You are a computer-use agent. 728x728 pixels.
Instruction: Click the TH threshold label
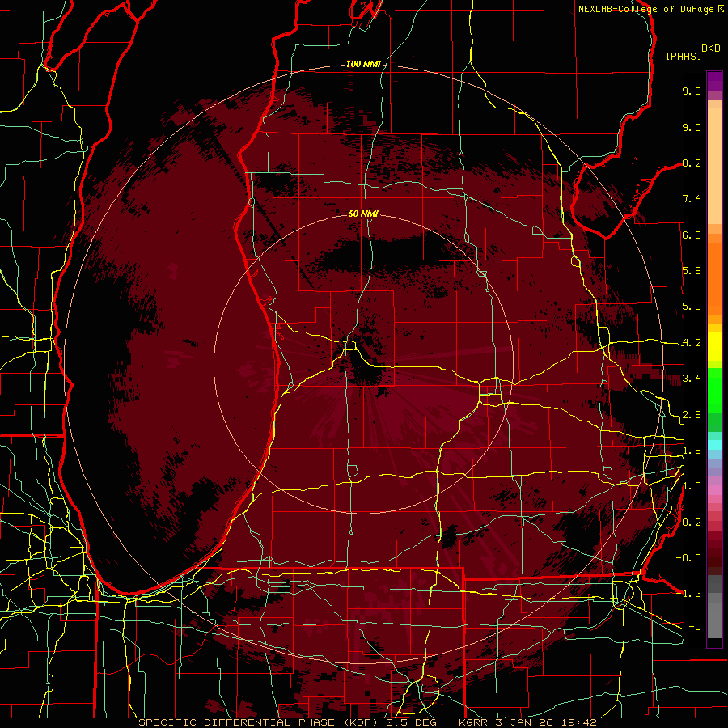[x=695, y=629]
